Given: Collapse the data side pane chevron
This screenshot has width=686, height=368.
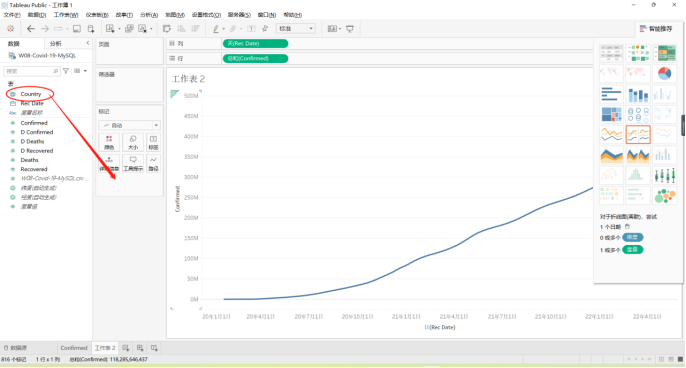Looking at the screenshot, I should pos(88,43).
